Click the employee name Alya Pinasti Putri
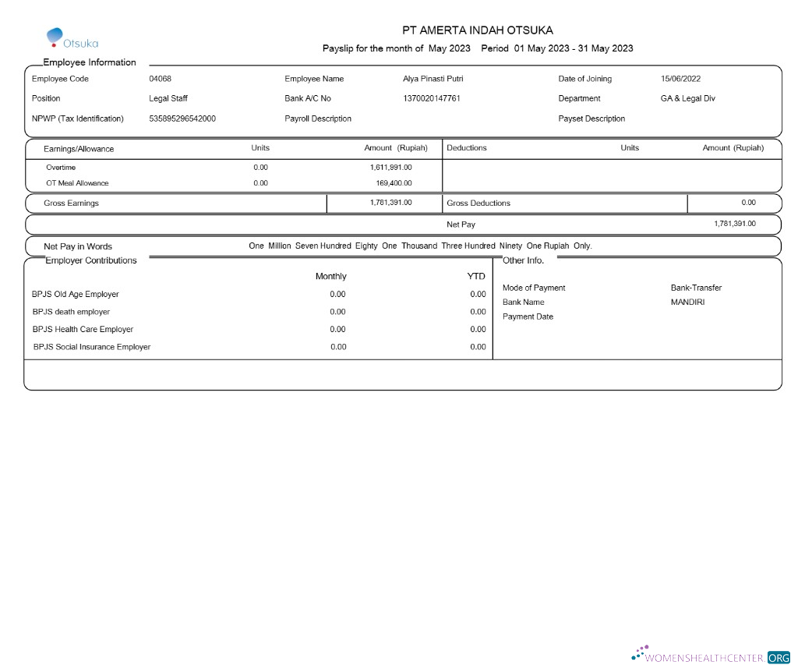 pos(433,79)
